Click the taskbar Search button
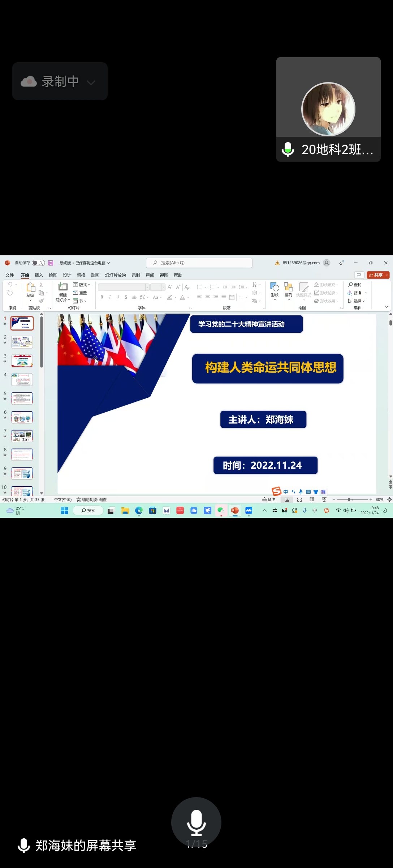Viewport: 393px width, 868px height. (x=88, y=510)
